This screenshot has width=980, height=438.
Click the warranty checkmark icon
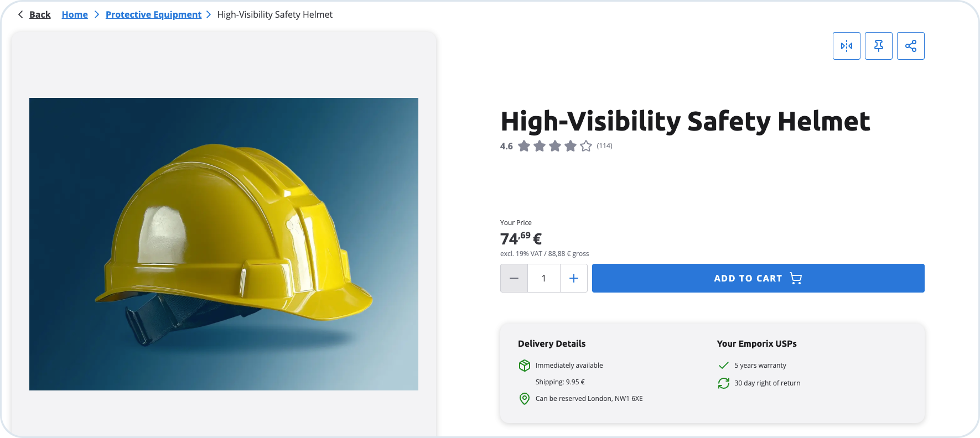[x=723, y=366]
